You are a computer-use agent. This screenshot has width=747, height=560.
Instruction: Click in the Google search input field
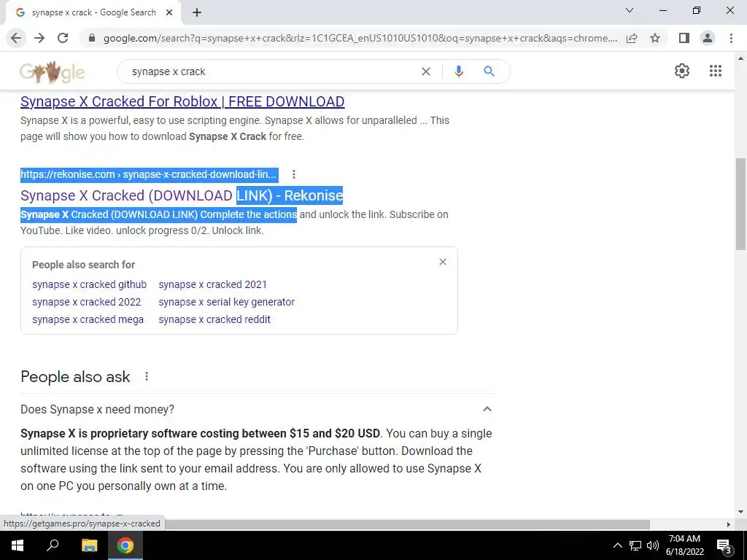[271, 71]
